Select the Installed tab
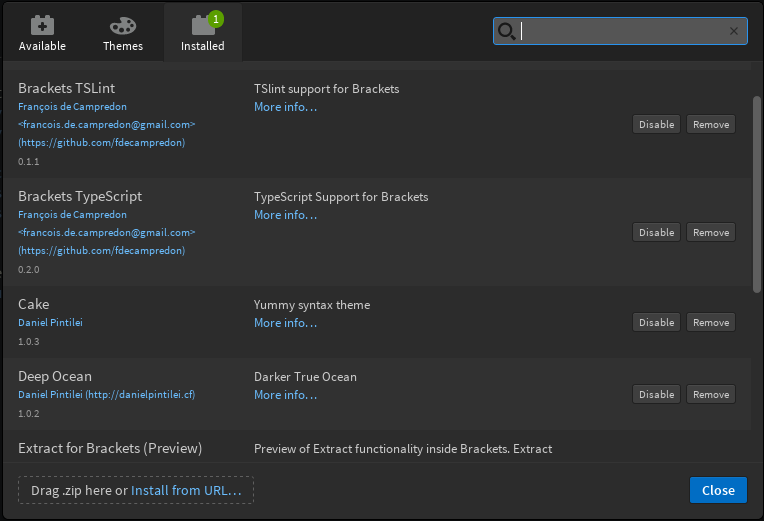 tap(203, 33)
